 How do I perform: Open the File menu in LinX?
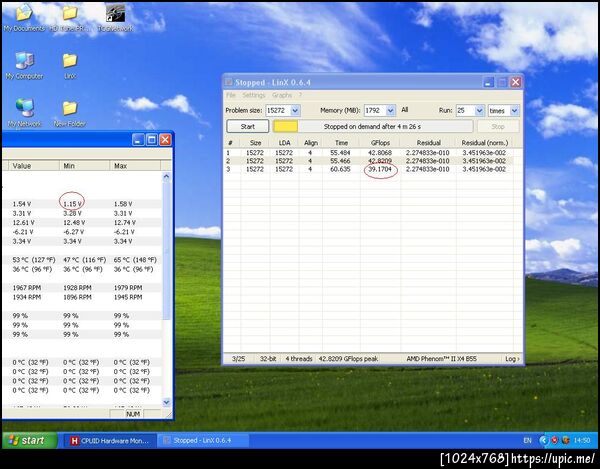click(231, 95)
